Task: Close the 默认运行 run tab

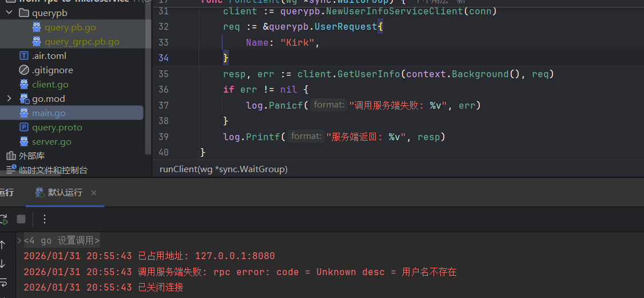Action: point(94,193)
